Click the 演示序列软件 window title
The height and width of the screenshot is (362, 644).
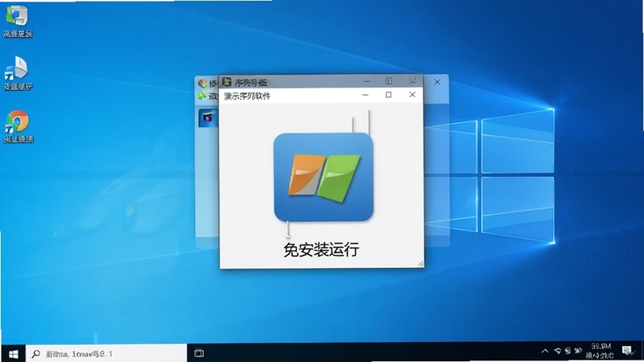247,96
